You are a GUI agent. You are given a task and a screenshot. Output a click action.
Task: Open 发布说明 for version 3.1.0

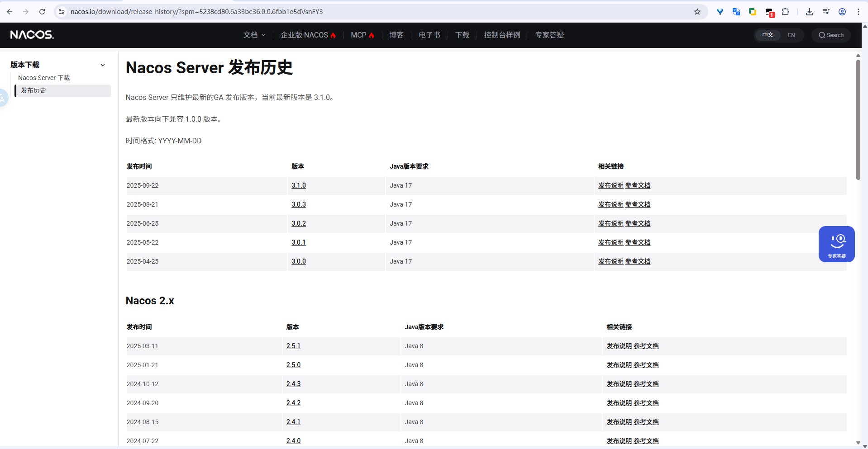(x=611, y=185)
